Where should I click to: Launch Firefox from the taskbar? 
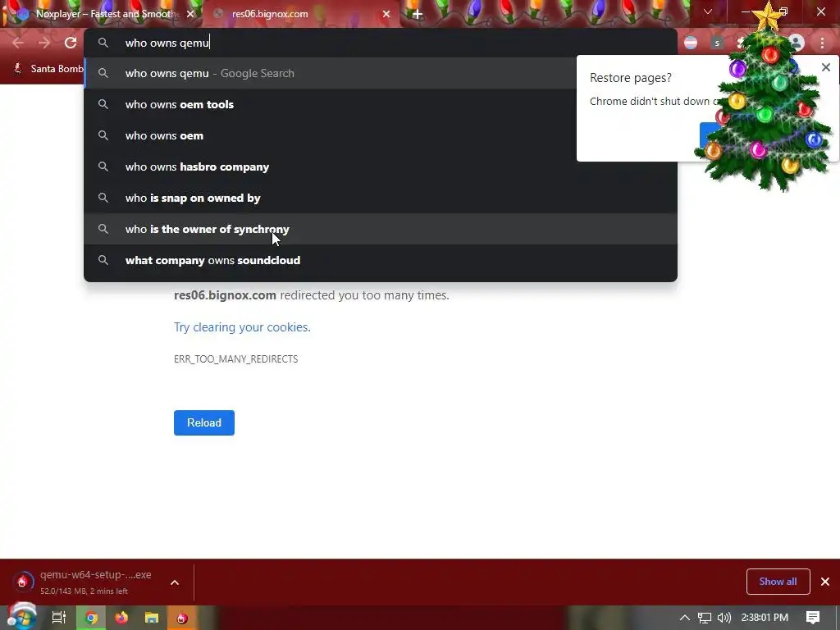(x=121, y=618)
